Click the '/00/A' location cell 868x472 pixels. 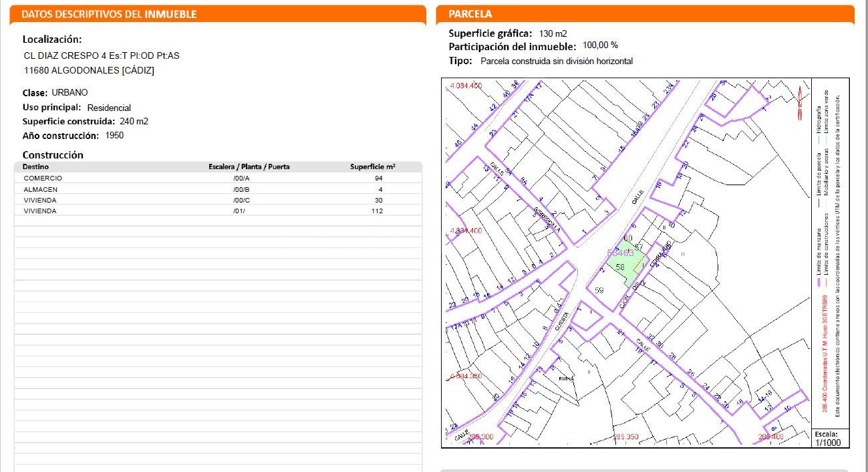241,179
